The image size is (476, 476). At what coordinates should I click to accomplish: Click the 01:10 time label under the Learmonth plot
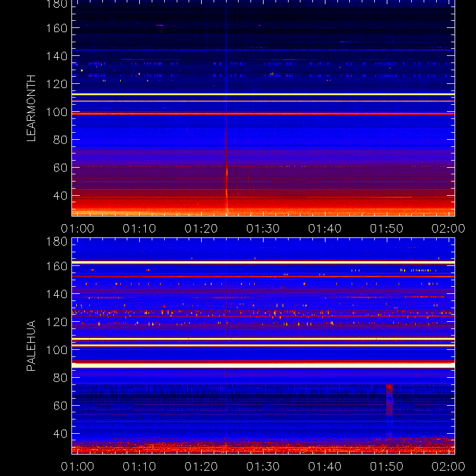[x=139, y=228]
